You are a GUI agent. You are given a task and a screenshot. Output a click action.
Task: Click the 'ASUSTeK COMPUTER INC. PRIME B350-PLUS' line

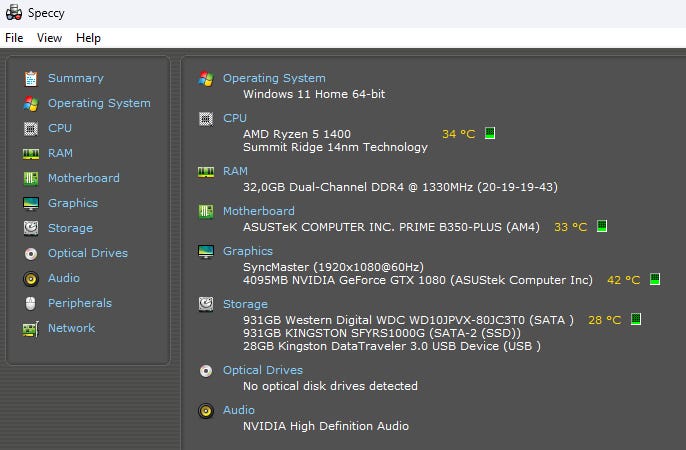pyautogui.click(x=392, y=227)
